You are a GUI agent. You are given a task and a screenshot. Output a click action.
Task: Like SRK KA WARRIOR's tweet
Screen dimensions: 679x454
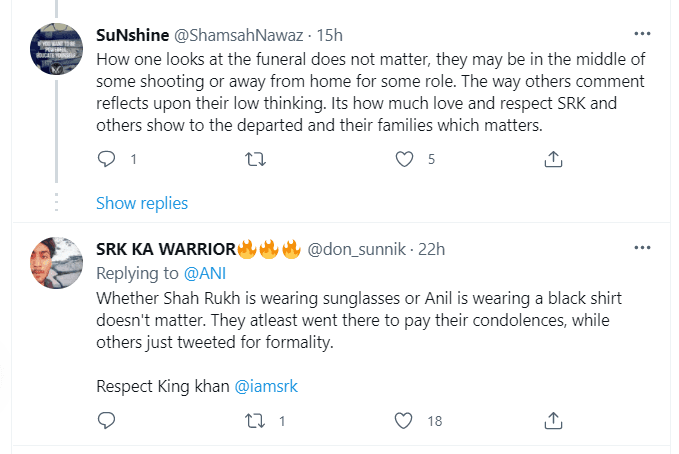tap(404, 421)
